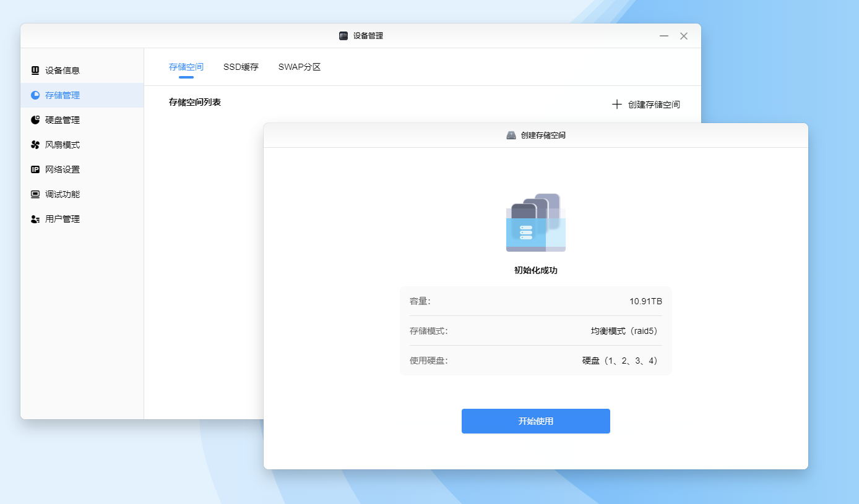Select the 调试功能 monitor icon
Viewport: 859px width, 504px height.
[x=35, y=194]
